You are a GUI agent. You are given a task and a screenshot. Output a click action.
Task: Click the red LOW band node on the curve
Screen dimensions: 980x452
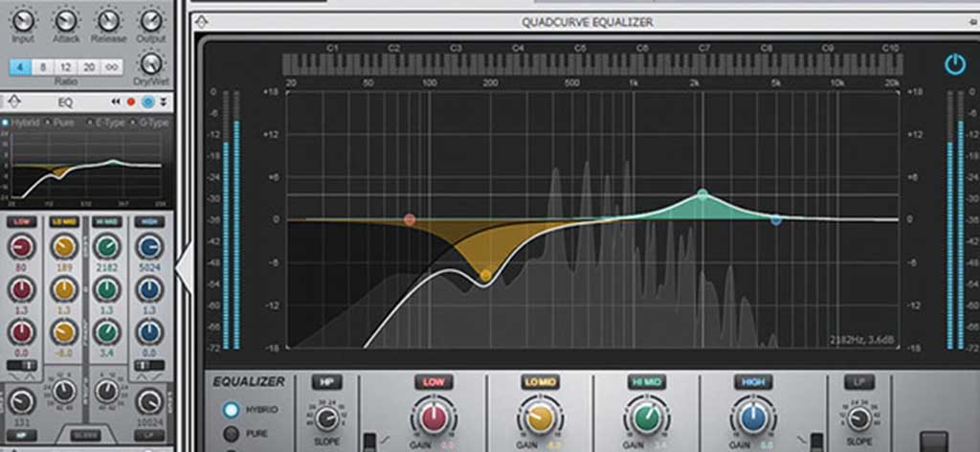[410, 219]
